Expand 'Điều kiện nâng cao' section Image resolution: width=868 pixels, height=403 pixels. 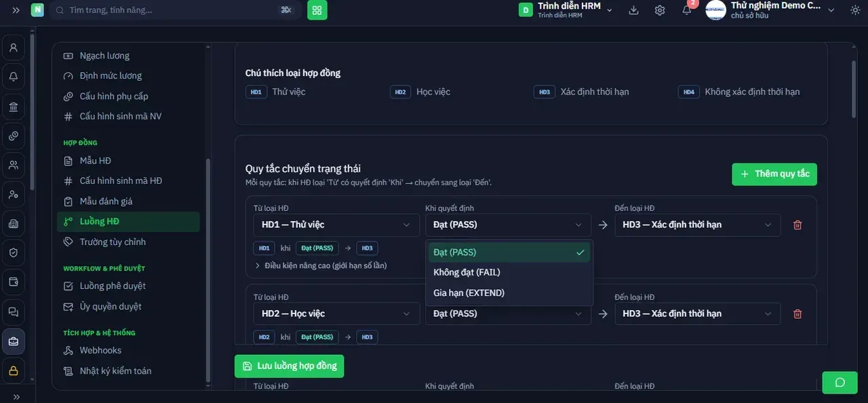coord(321,265)
